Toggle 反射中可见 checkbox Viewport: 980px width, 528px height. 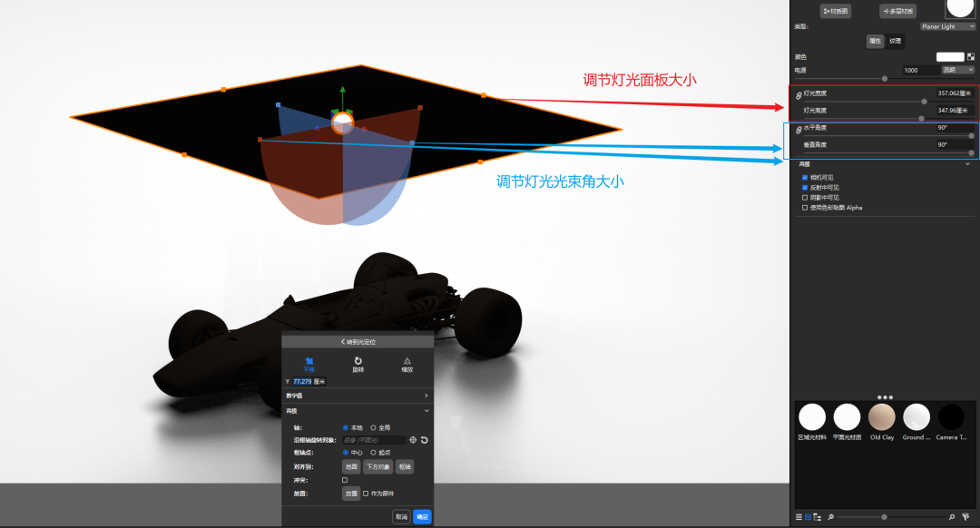pyautogui.click(x=805, y=188)
